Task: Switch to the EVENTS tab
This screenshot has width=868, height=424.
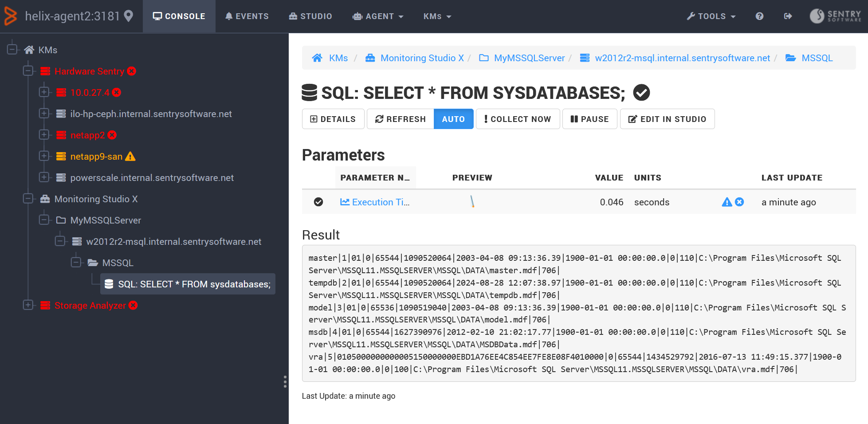Action: (247, 16)
